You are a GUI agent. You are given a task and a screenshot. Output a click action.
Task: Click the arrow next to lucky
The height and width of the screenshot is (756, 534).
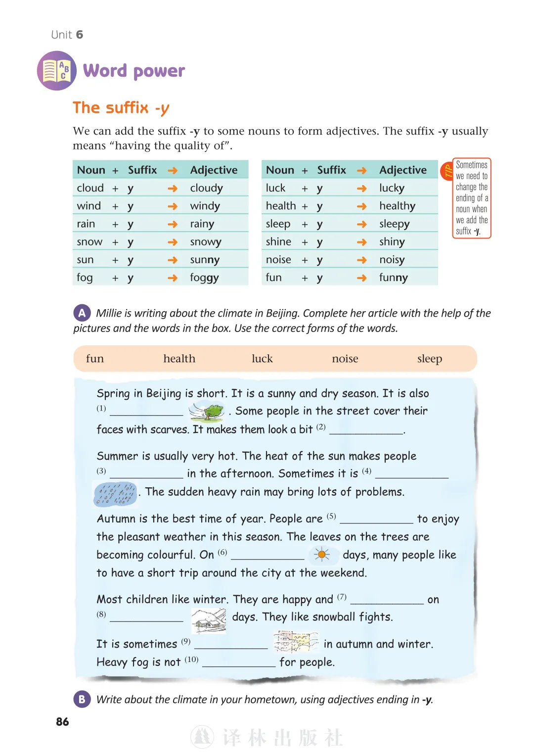click(361, 189)
